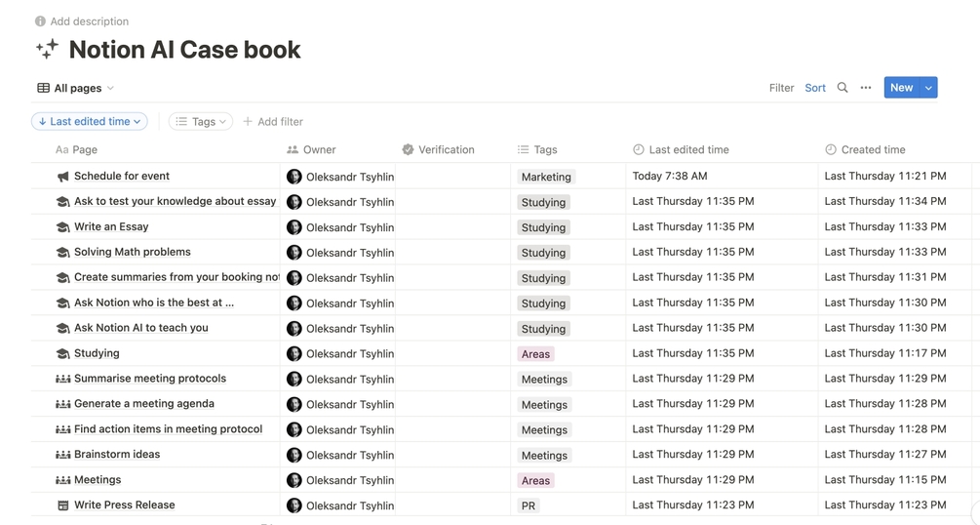Screen dimensions: 980x525
Task: Click the people icon beside Brainstorm ideas
Action: pos(62,455)
